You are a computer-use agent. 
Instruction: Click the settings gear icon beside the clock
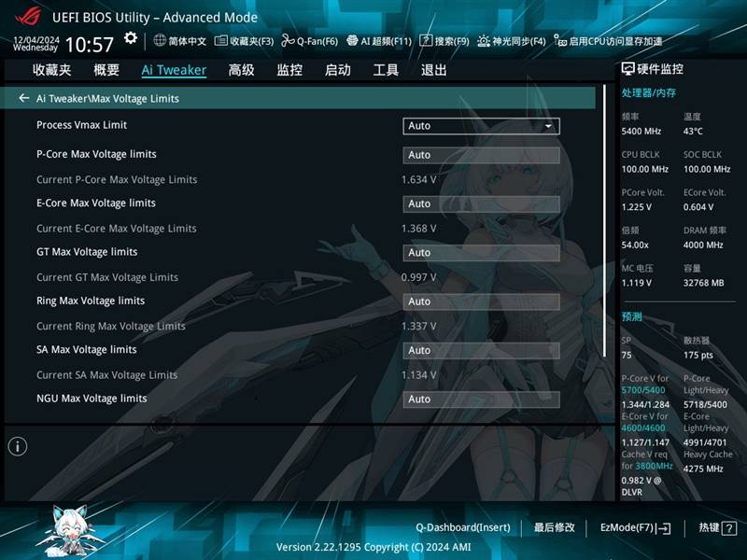pyautogui.click(x=131, y=39)
